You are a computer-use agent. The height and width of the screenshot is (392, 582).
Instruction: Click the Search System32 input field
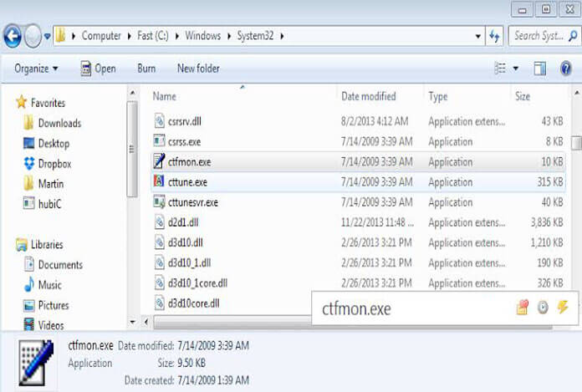point(539,36)
